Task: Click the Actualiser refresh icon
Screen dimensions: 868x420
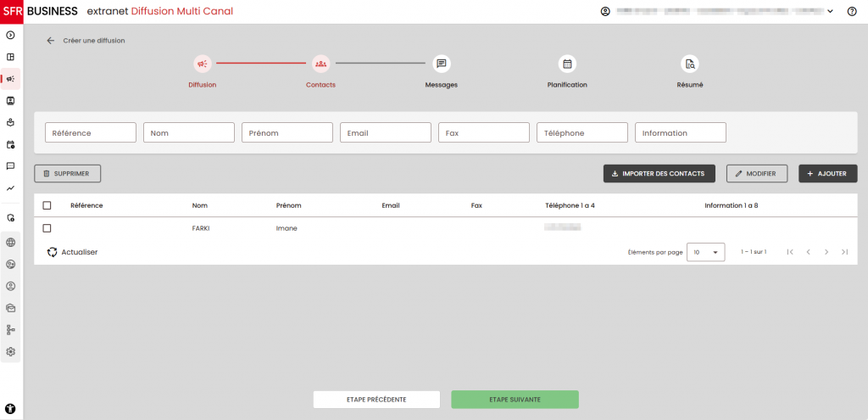Action: pyautogui.click(x=52, y=252)
